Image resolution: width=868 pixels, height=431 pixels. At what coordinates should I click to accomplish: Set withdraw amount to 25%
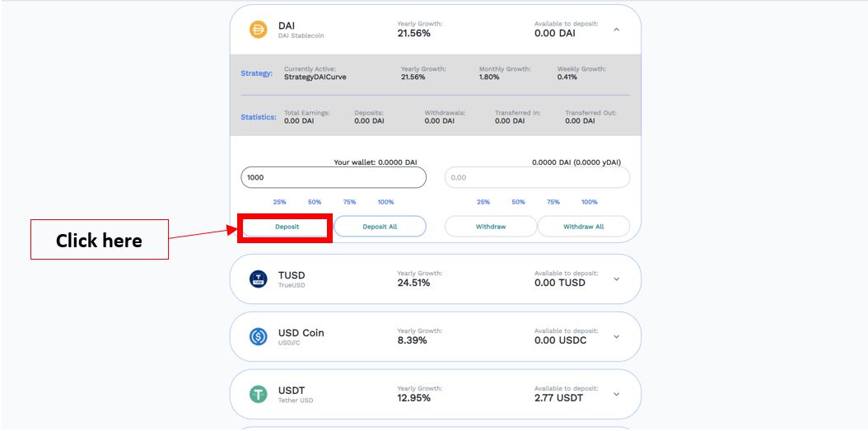click(483, 202)
